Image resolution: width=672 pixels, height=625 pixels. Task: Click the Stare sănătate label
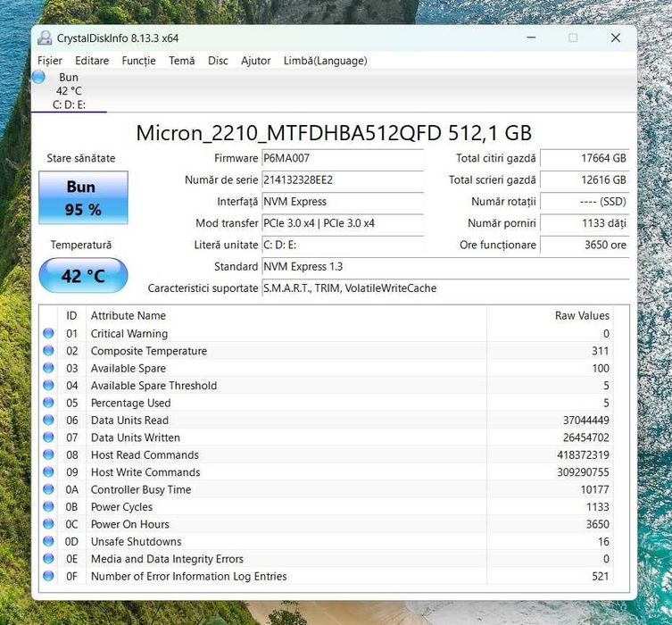(81, 158)
